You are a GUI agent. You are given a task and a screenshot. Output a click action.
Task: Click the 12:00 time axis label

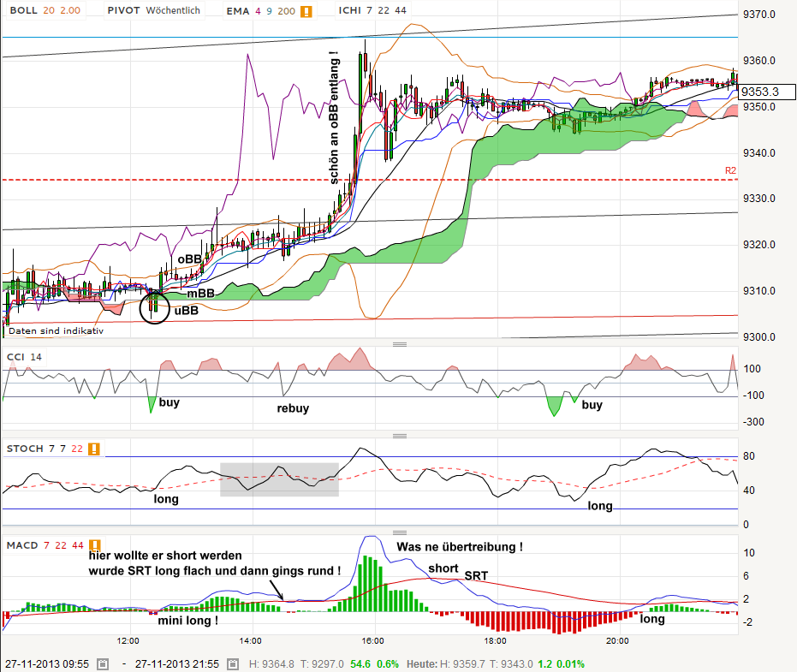[128, 641]
